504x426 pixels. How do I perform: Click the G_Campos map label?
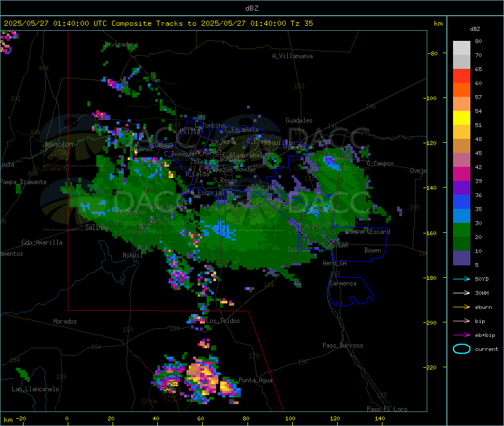point(380,163)
